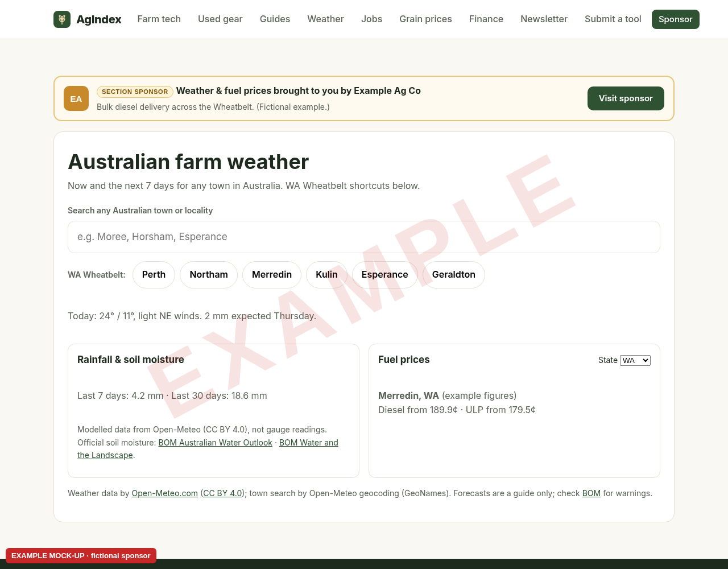Go to Grain prices
The width and height of the screenshot is (728, 569).
pyautogui.click(x=425, y=19)
